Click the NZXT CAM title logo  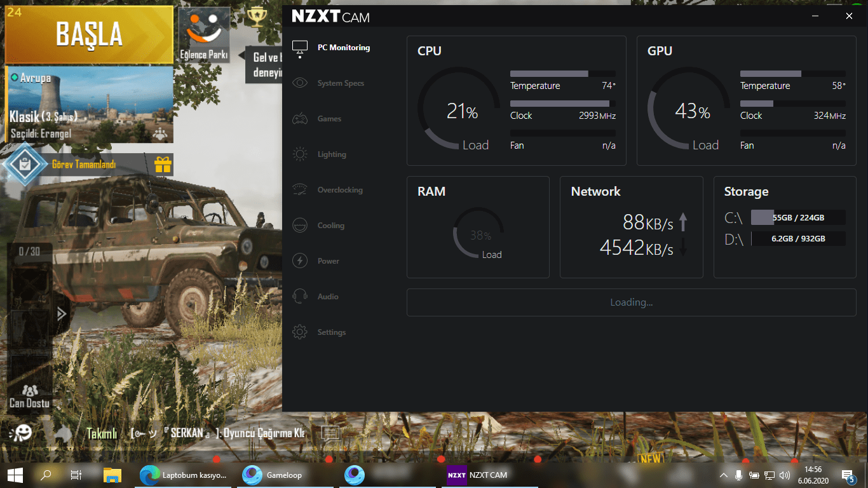(x=330, y=17)
